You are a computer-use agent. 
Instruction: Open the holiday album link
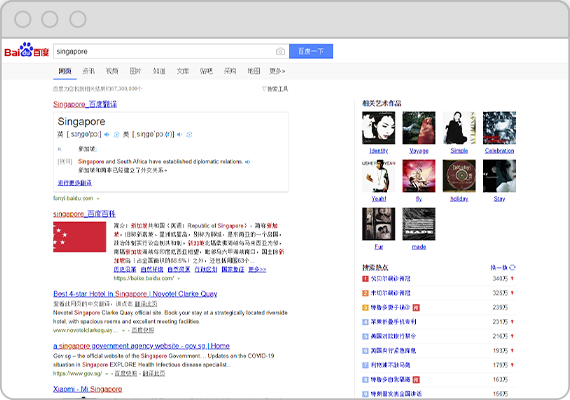(x=459, y=199)
